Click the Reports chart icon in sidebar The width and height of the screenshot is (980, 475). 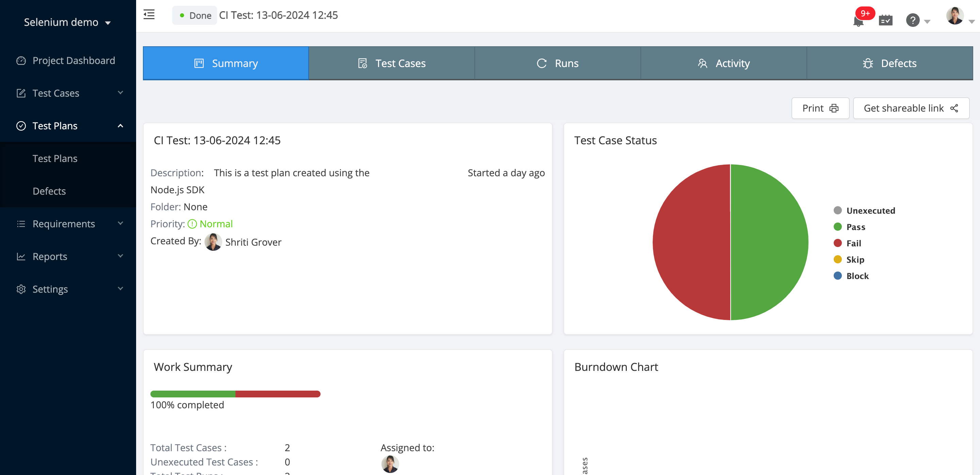tap(21, 256)
